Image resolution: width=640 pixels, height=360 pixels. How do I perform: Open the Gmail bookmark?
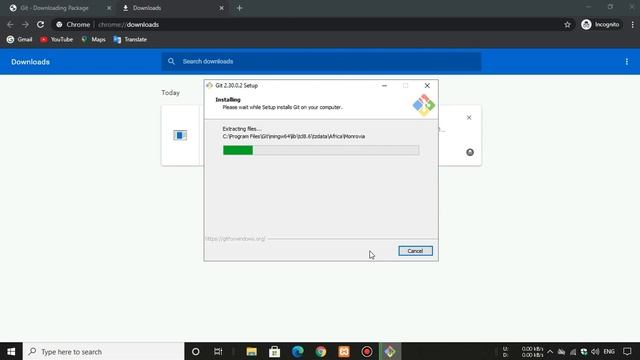point(19,40)
